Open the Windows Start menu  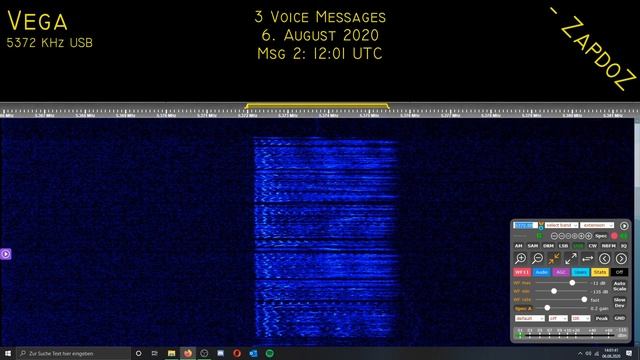8,353
